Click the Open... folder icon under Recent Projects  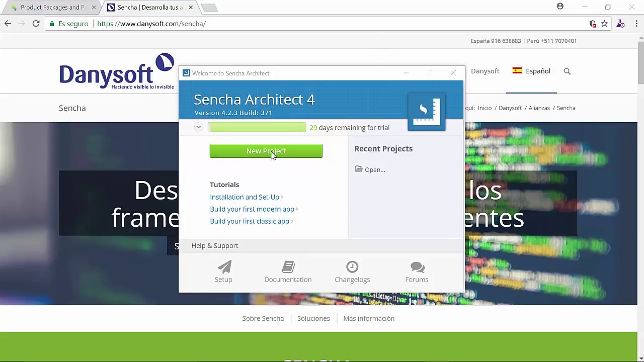[x=359, y=169]
